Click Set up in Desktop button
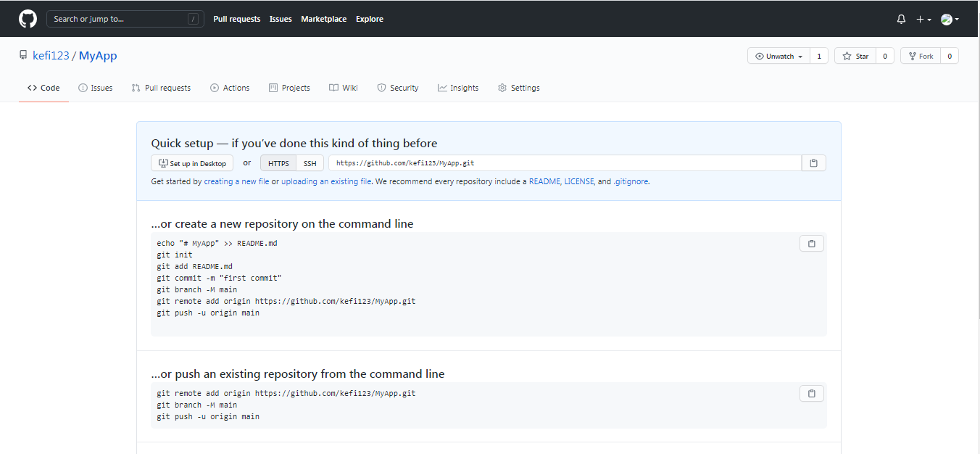Screen dimensions: 980x454 point(192,163)
